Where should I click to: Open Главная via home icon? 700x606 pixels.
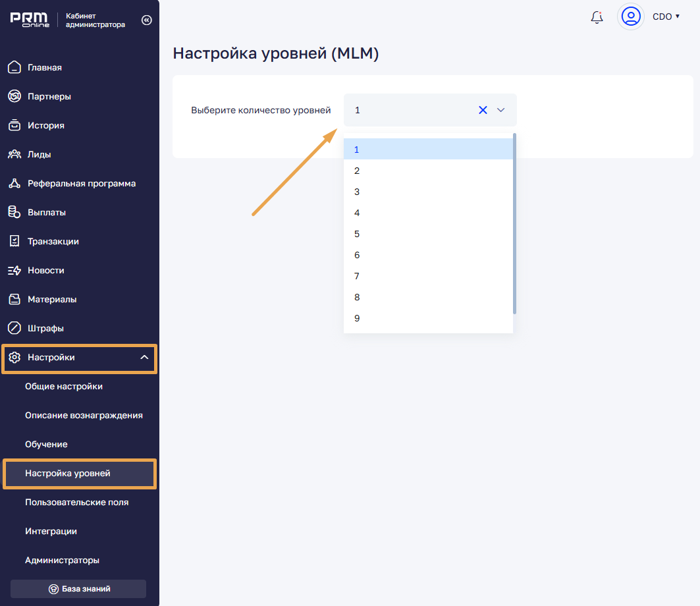coord(14,67)
